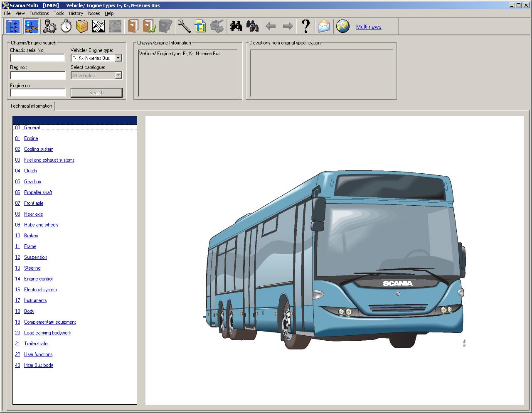Screen dimensions: 532x413
Task: Click the book with green checkmark icon
Action: [149, 27]
